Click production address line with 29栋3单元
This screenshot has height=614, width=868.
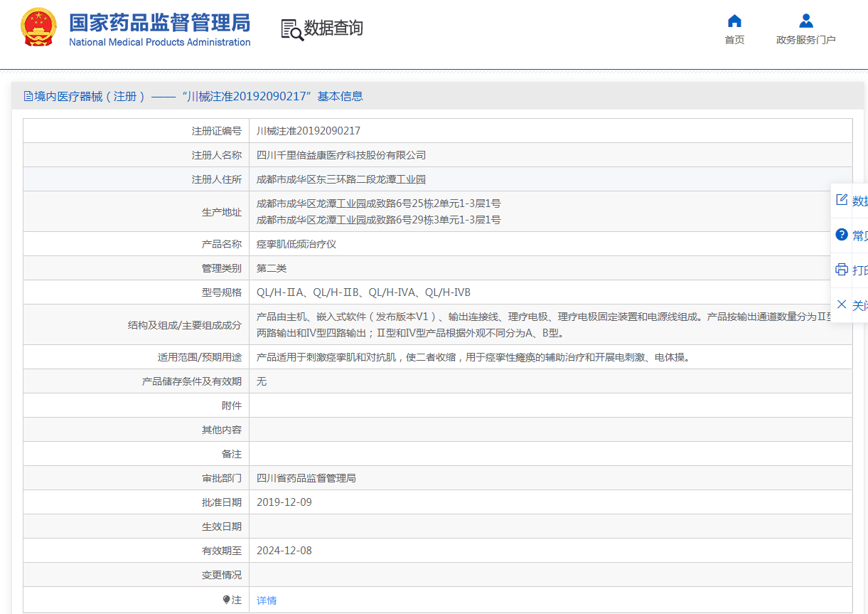click(x=378, y=220)
